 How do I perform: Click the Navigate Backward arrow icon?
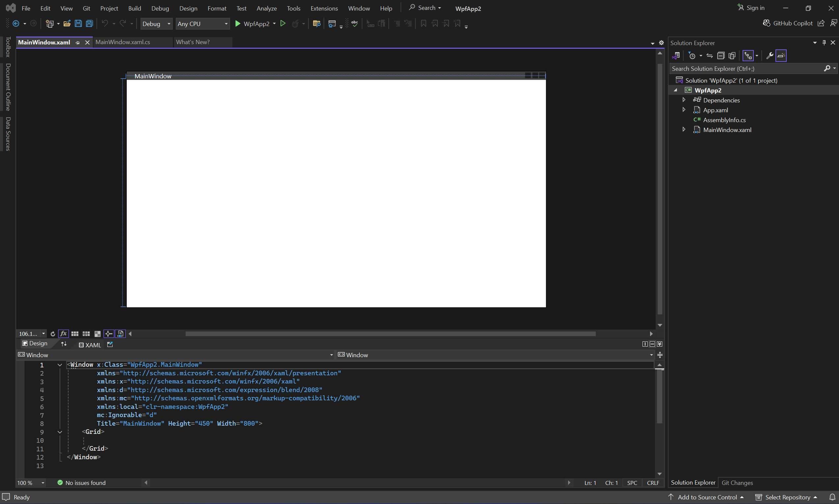(x=15, y=23)
